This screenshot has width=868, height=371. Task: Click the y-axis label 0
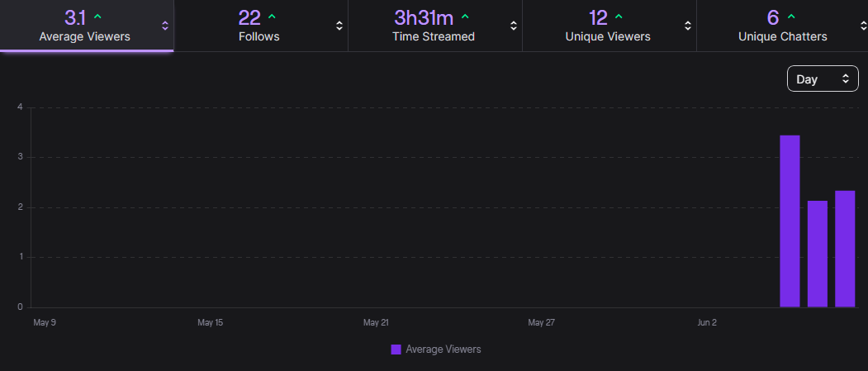[20, 307]
